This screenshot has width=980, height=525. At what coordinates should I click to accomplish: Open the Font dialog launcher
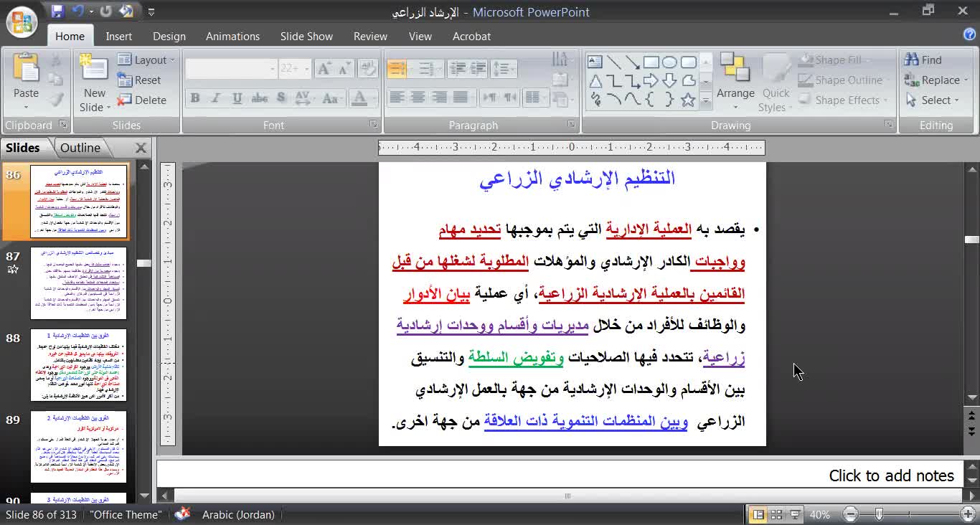[x=374, y=125]
